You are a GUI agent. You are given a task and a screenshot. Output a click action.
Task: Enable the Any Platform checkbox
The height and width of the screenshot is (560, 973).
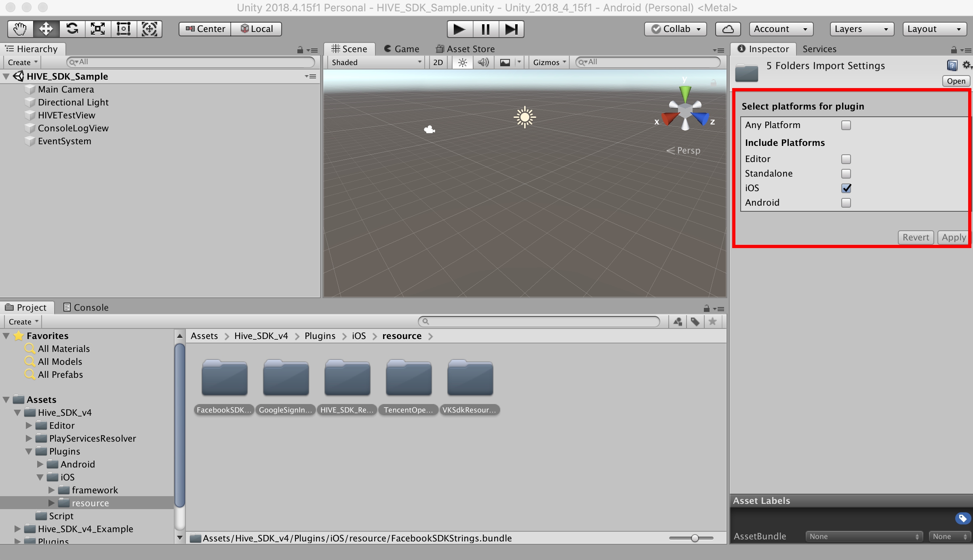pos(845,125)
